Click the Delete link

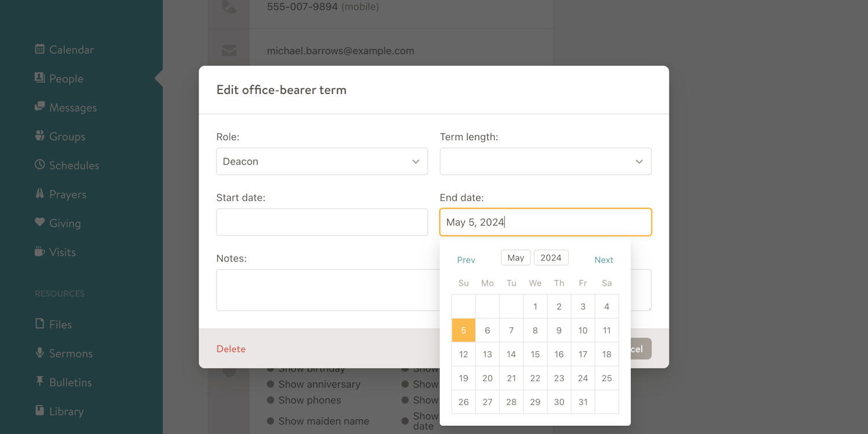tap(231, 349)
